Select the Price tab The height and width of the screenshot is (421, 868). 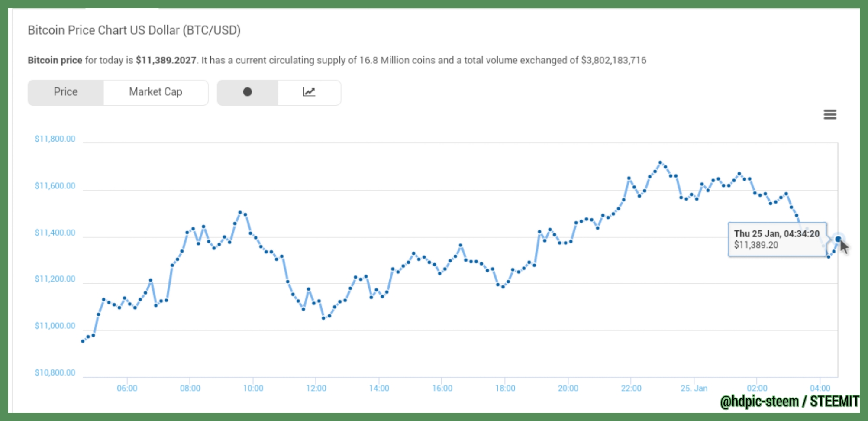pyautogui.click(x=66, y=92)
